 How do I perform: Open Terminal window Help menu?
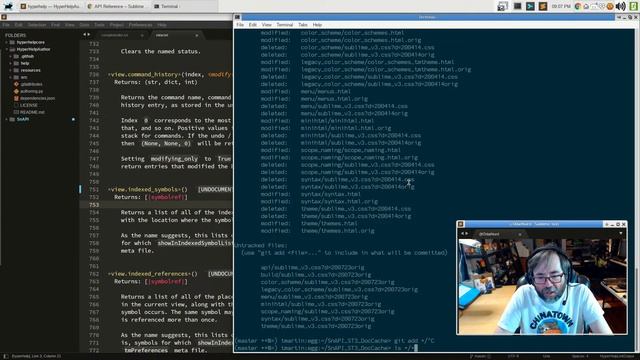pos(317,25)
